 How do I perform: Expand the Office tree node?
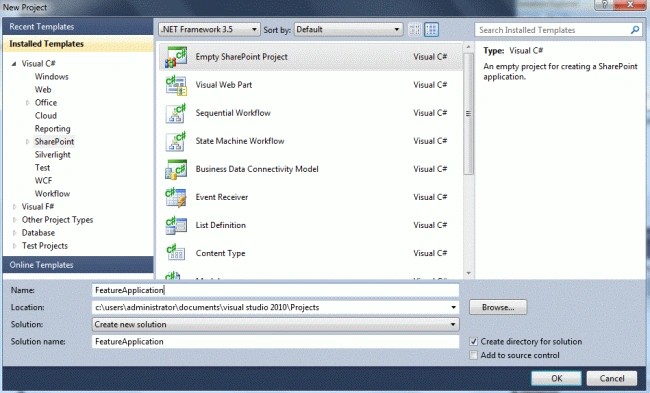[27, 102]
